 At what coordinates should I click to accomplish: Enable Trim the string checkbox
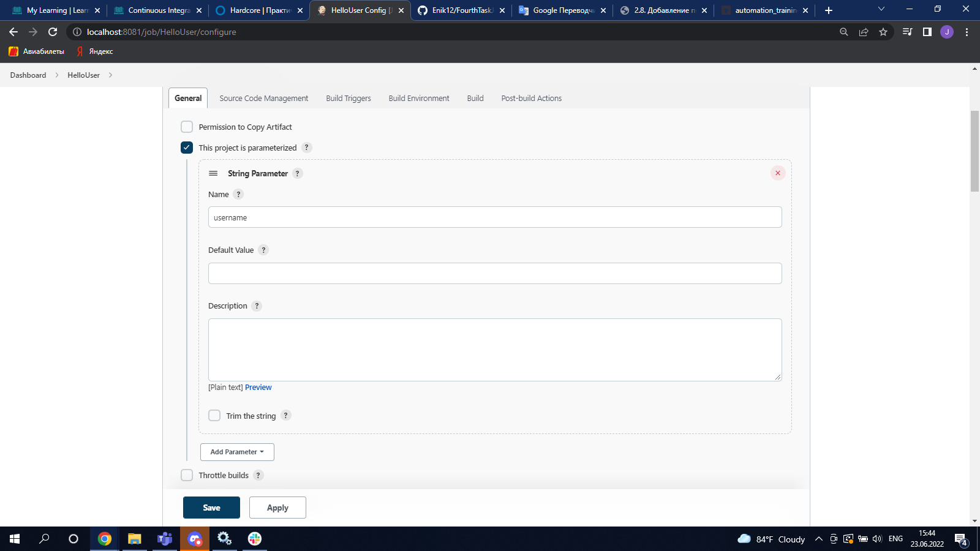214,416
